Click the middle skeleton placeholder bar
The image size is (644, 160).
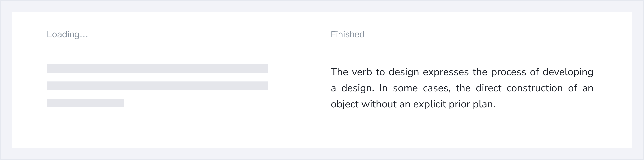[157, 86]
